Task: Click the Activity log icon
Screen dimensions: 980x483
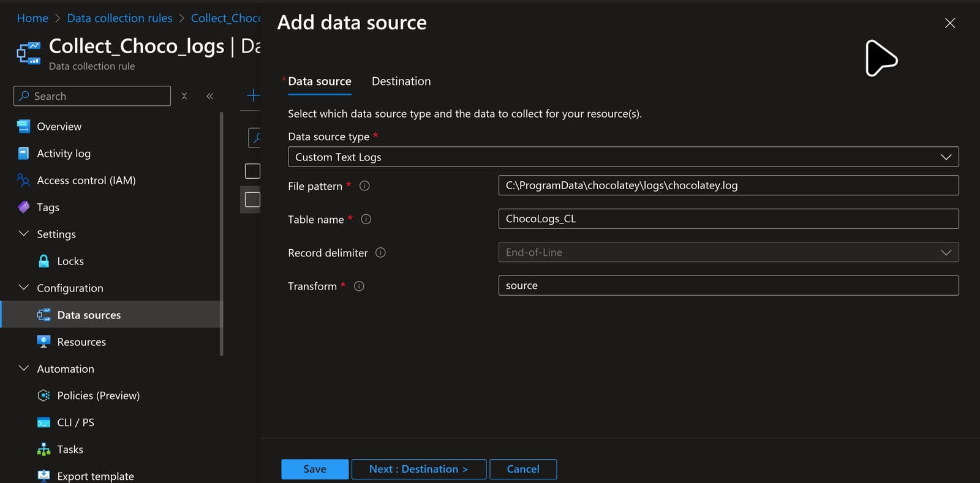Action: 23,153
